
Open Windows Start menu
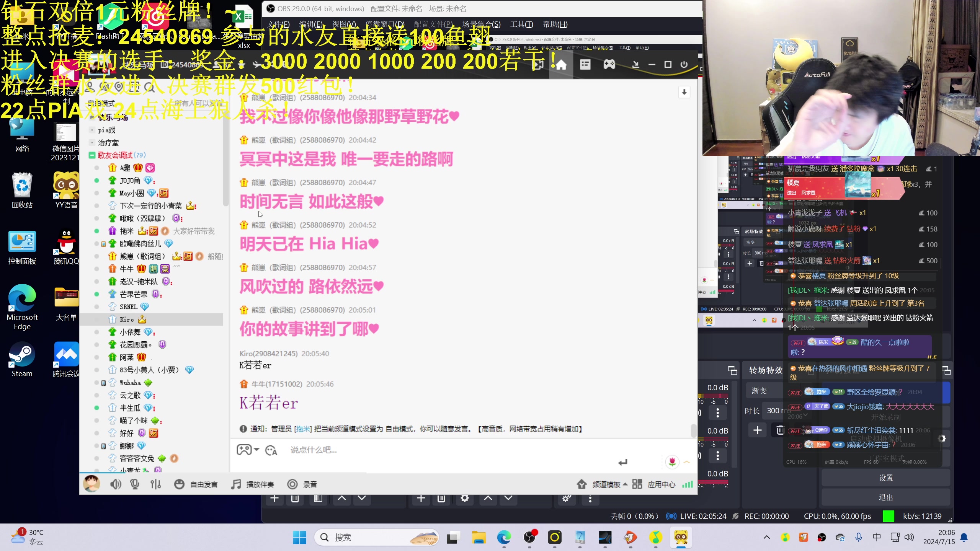pos(299,538)
